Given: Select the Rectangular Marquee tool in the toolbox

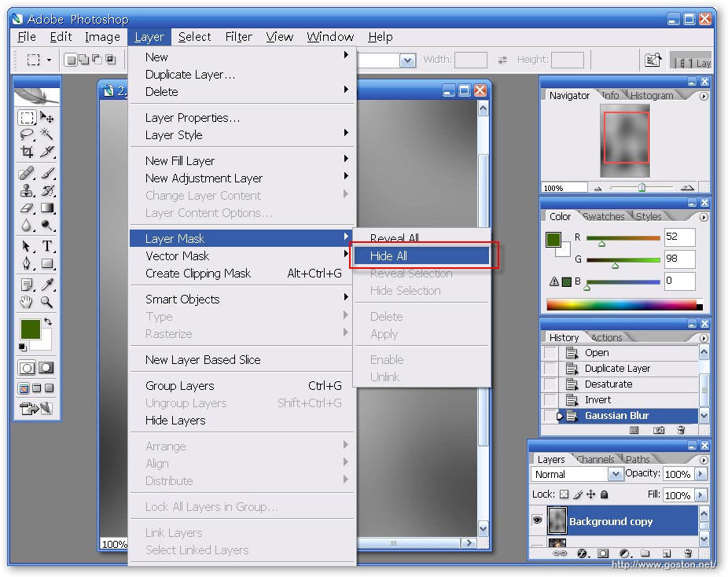Looking at the screenshot, I should pos(27,117).
